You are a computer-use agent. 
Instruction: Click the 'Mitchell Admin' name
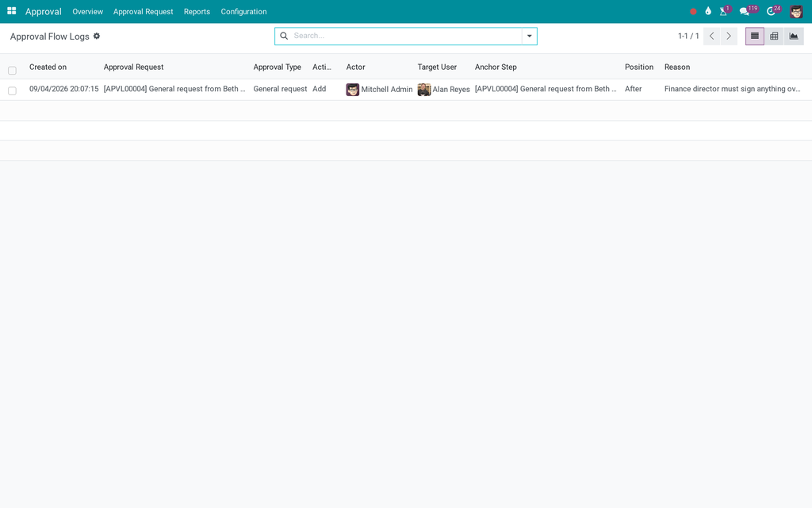[387, 90]
